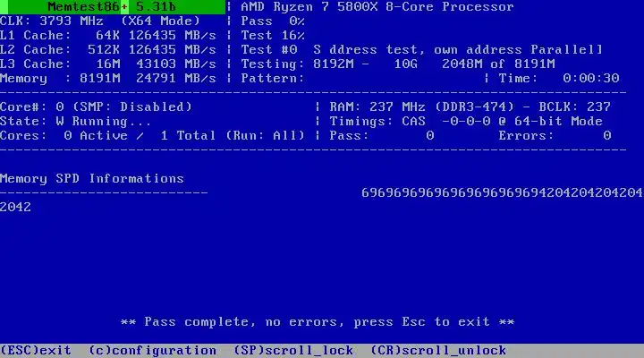Click the Time: 0:00:30 readout
Image resolution: width=644 pixels, height=358 pixels.
pos(558,78)
